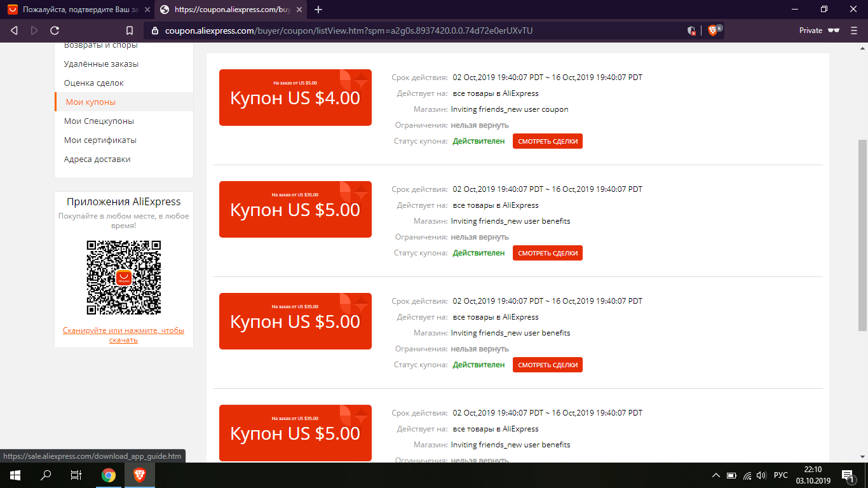Click the battery tray icon
The height and width of the screenshot is (488, 868).
click(731, 475)
